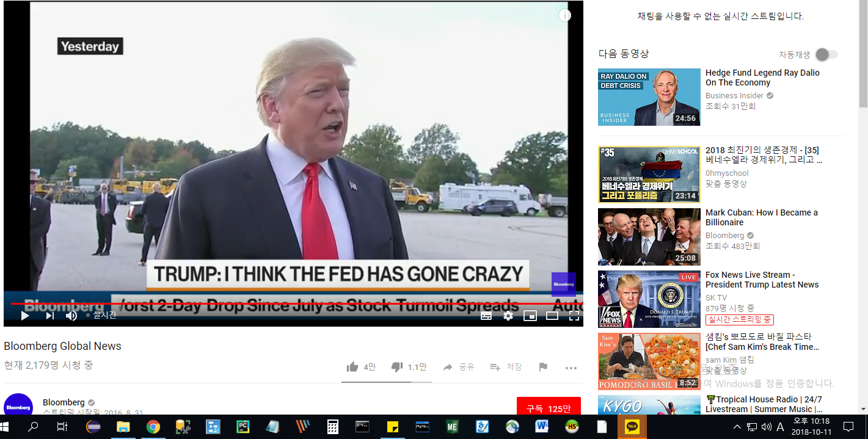This screenshot has width=868, height=439.
Task: Open the taskbar search magnifier
Action: click(x=33, y=427)
